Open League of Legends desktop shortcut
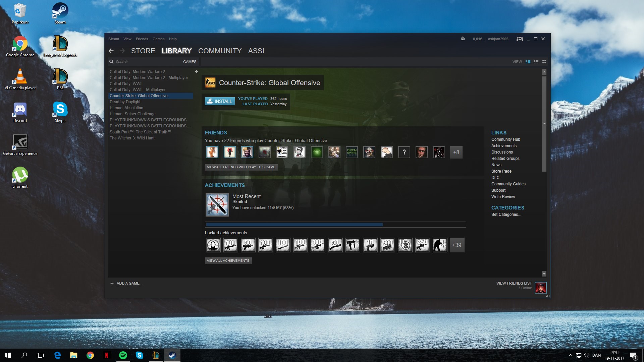This screenshot has height=362, width=644. pos(60,46)
